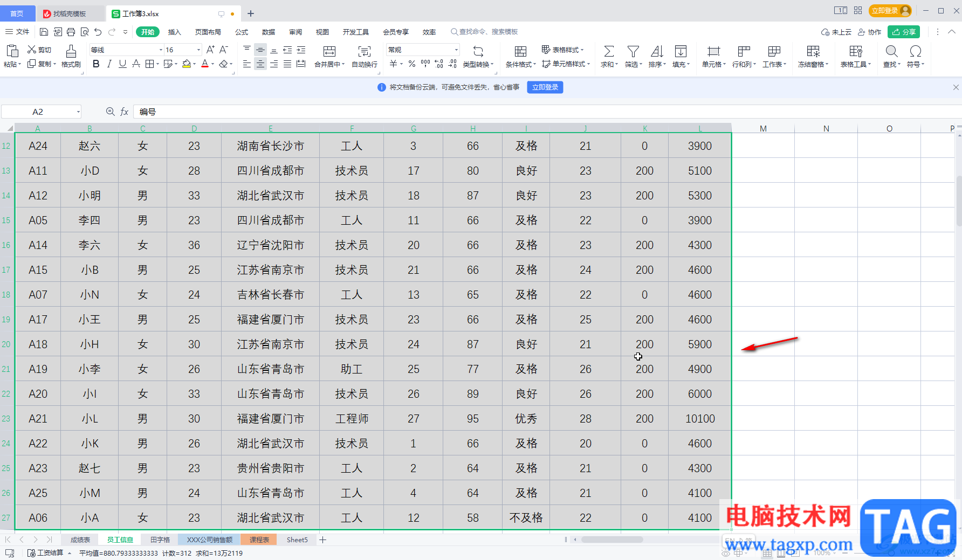
Task: Click the percent style icon
Action: click(411, 64)
